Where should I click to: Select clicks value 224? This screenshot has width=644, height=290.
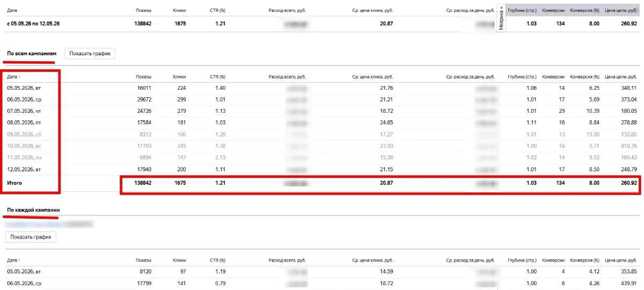[x=181, y=88]
